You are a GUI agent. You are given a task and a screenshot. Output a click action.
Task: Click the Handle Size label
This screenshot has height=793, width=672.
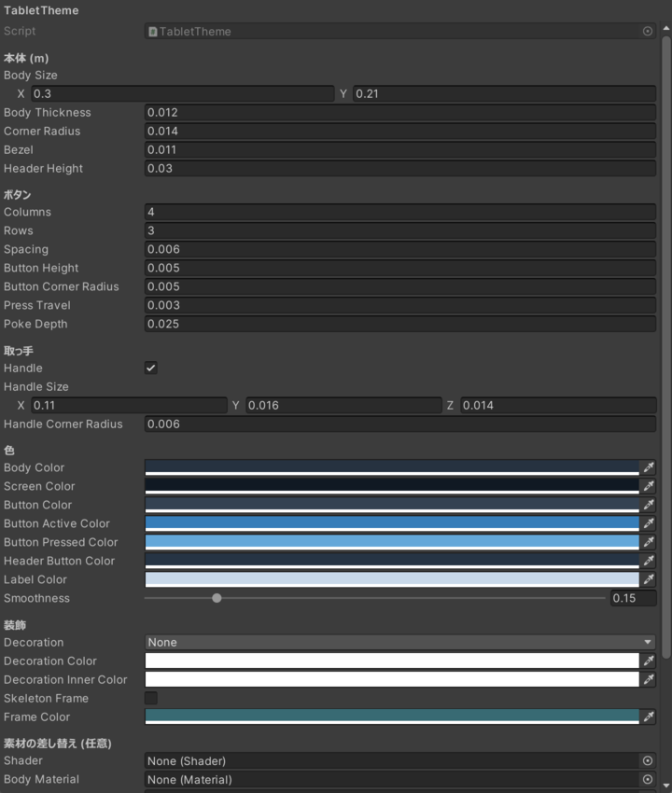coord(36,387)
